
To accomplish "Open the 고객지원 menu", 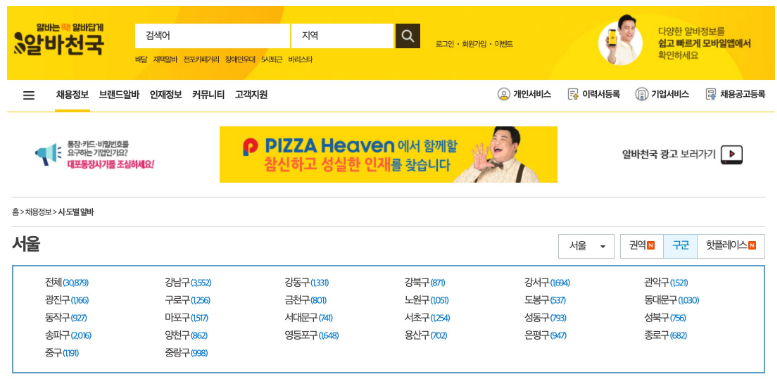I will (251, 95).
